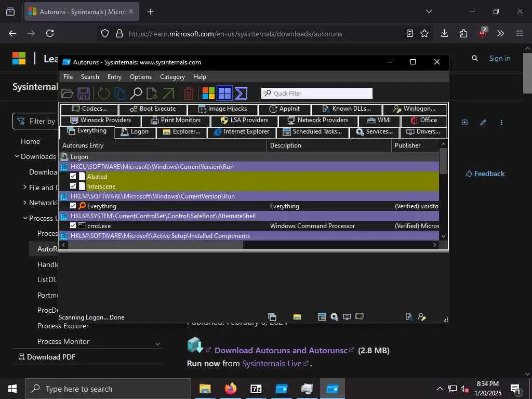
Task: Click the Winlogon key icon in status bar
Action: coord(422,317)
